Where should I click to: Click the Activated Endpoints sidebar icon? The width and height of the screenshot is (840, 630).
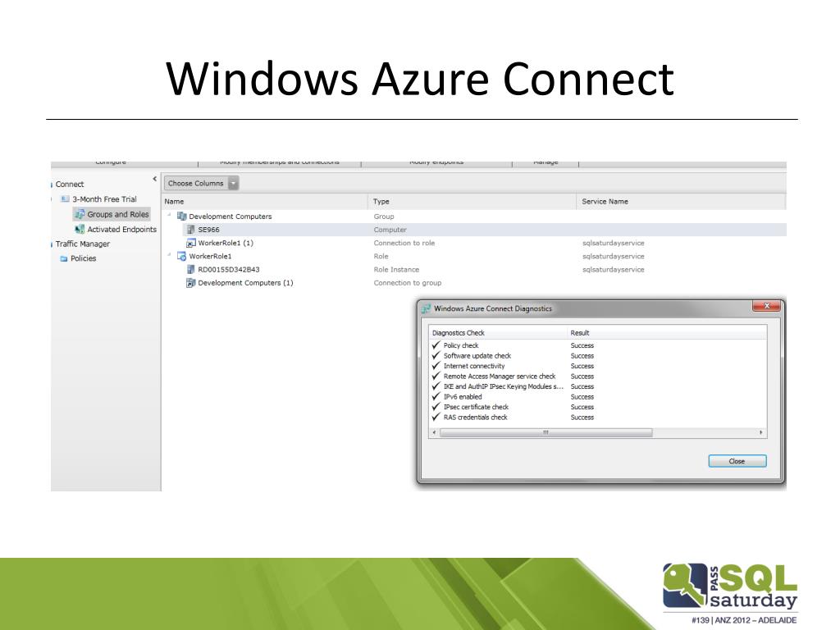(80, 230)
